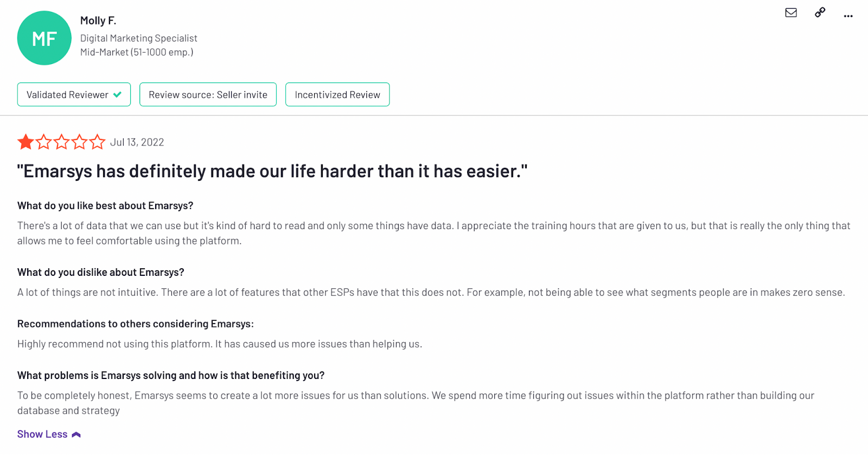The image size is (868, 455).
Task: Click the Validated Reviewer badge
Action: [68, 94]
